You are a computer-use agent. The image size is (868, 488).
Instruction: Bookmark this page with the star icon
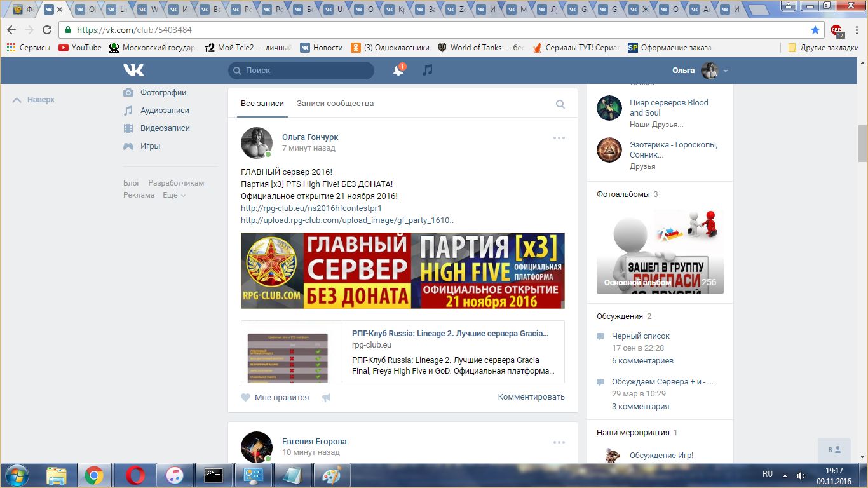coord(815,30)
